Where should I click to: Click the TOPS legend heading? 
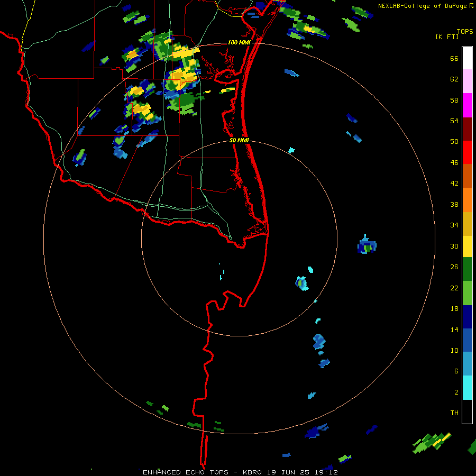465,32
